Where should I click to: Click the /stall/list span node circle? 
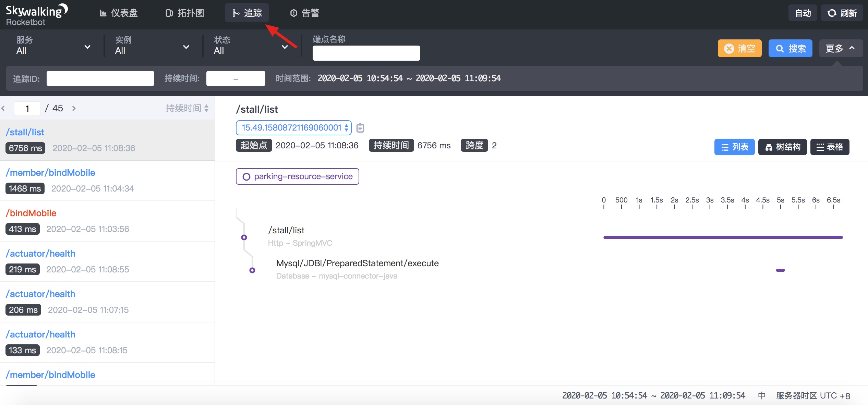coord(244,237)
